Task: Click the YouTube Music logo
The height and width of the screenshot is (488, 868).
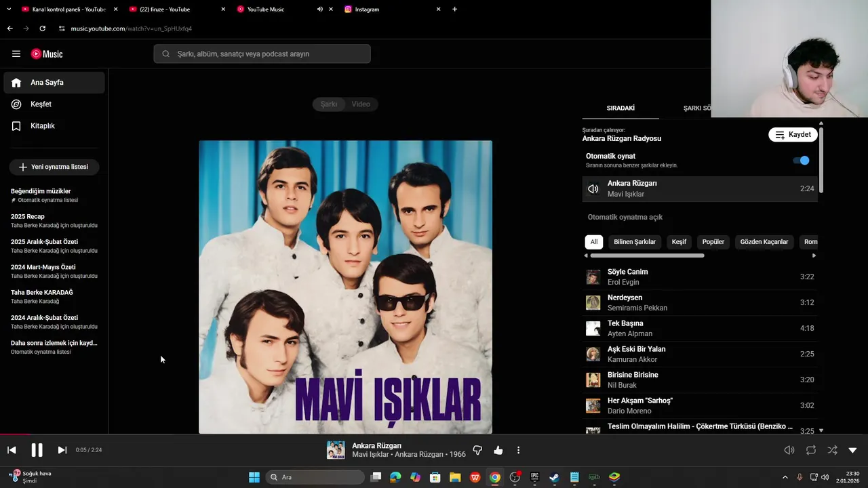Action: click(47, 54)
